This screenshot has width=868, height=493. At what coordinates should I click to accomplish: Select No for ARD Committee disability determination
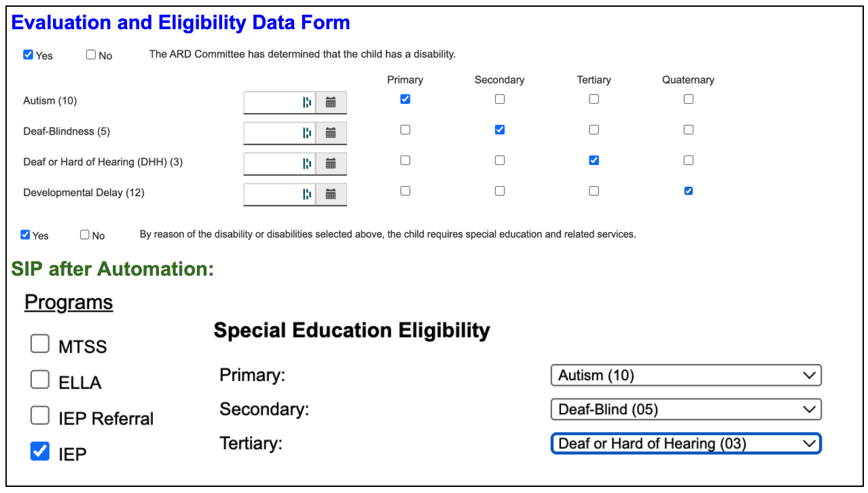[91, 55]
